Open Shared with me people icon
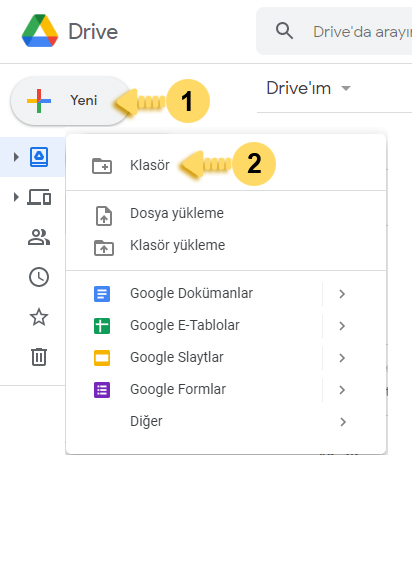The width and height of the screenshot is (412, 564). [39, 237]
